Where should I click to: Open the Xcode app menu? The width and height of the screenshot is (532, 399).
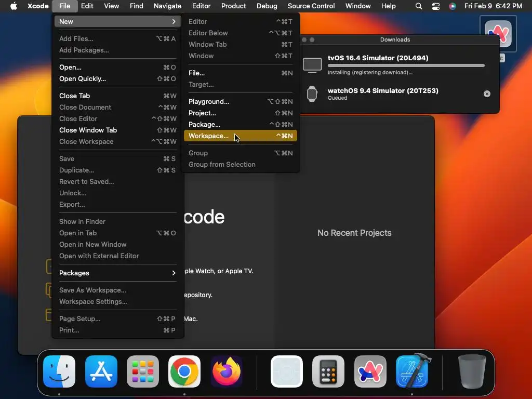38,6
